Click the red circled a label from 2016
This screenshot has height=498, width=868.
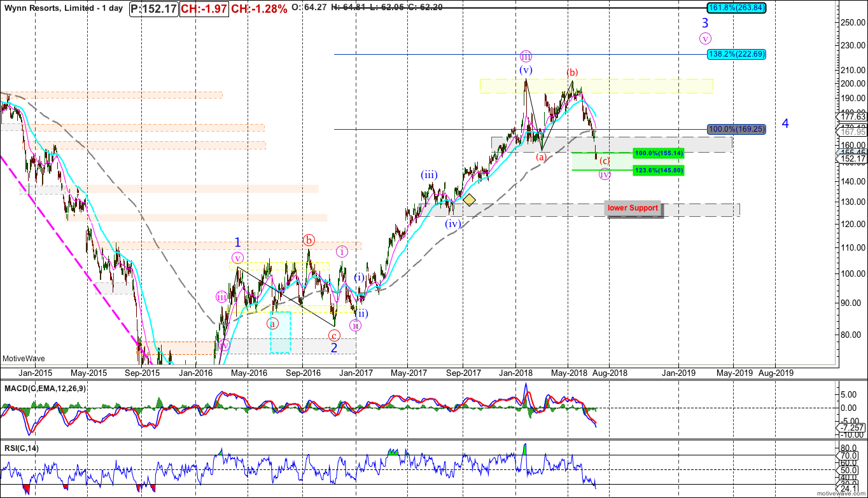point(272,323)
